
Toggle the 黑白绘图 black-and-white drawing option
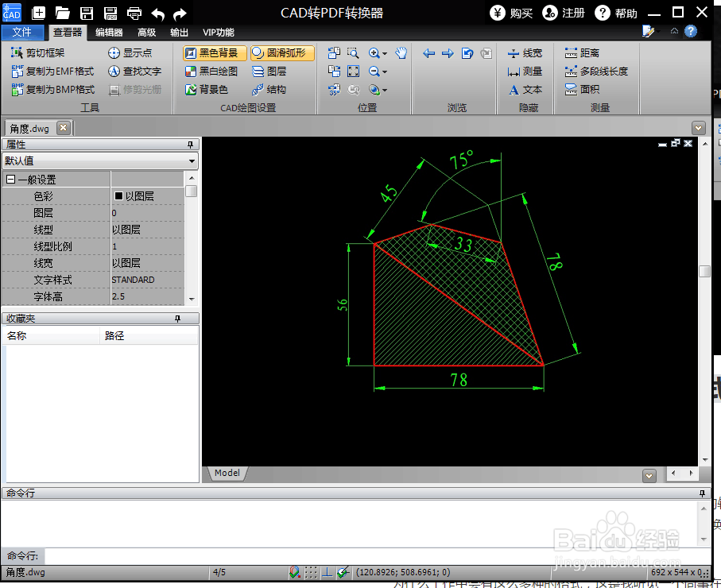point(211,72)
